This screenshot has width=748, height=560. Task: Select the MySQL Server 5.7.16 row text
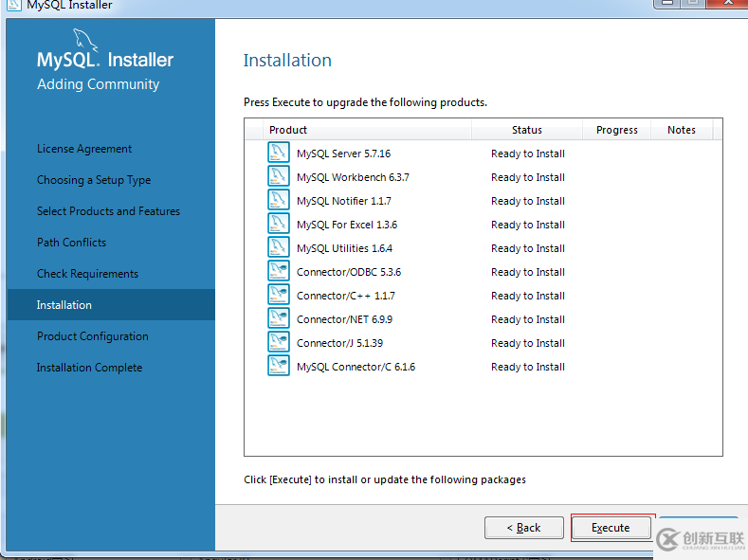[x=343, y=154]
